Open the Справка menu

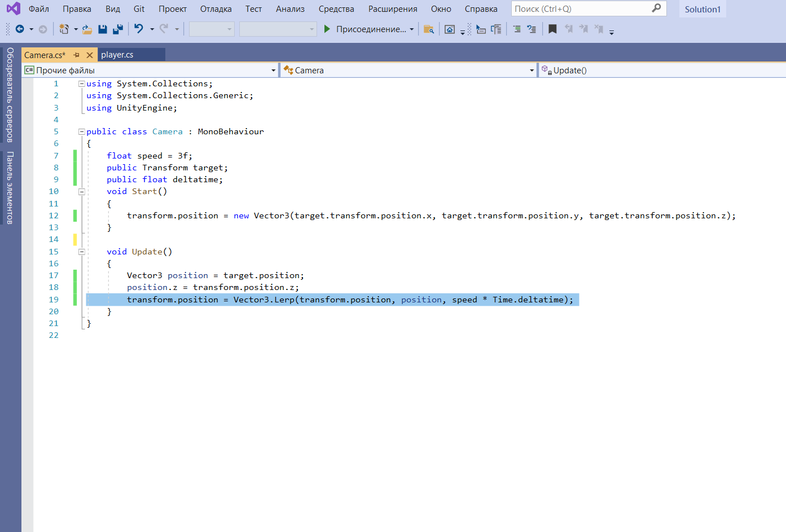tap(481, 8)
